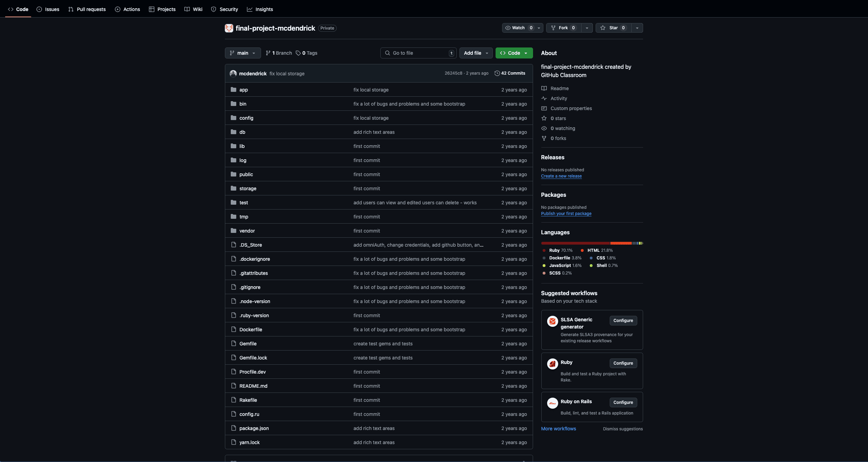
Task: Open commit hash 26245c8
Action: 453,73
